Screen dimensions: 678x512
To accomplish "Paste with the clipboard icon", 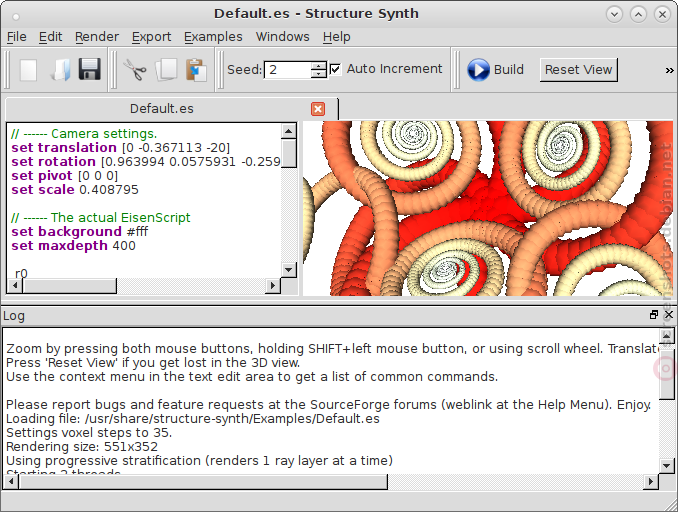I will click(196, 70).
